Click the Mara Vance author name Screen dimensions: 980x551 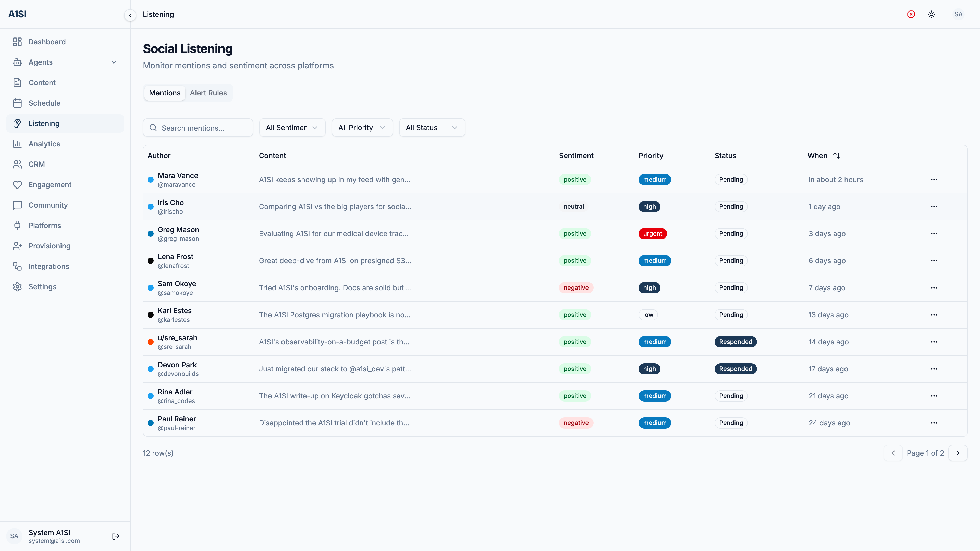(178, 175)
